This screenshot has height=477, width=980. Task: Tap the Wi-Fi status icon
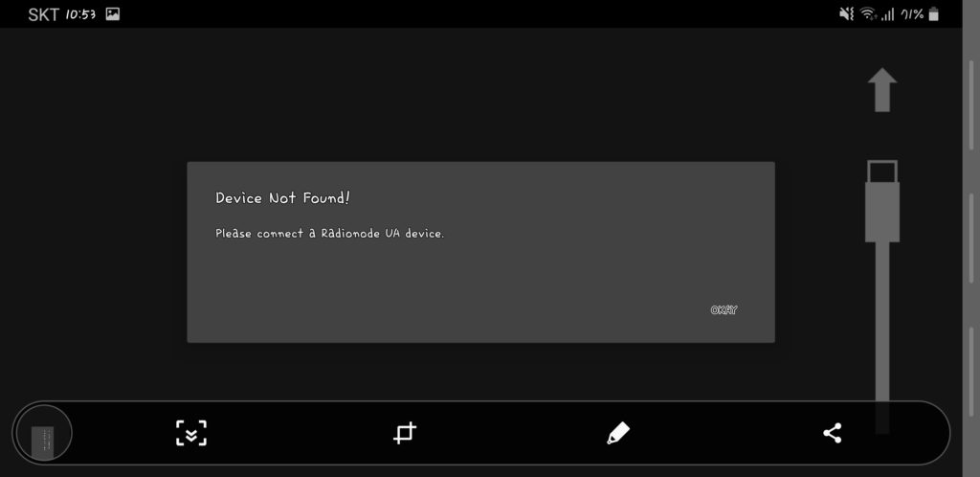868,13
